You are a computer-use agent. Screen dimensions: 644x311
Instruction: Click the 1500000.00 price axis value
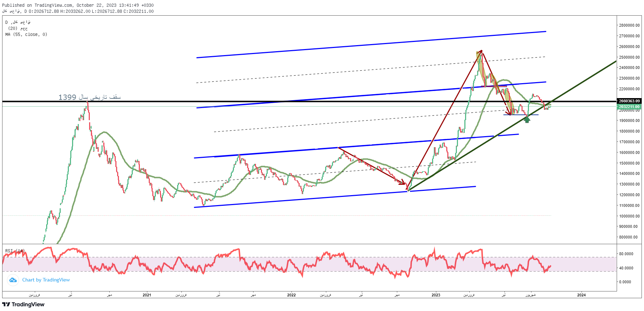point(629,163)
